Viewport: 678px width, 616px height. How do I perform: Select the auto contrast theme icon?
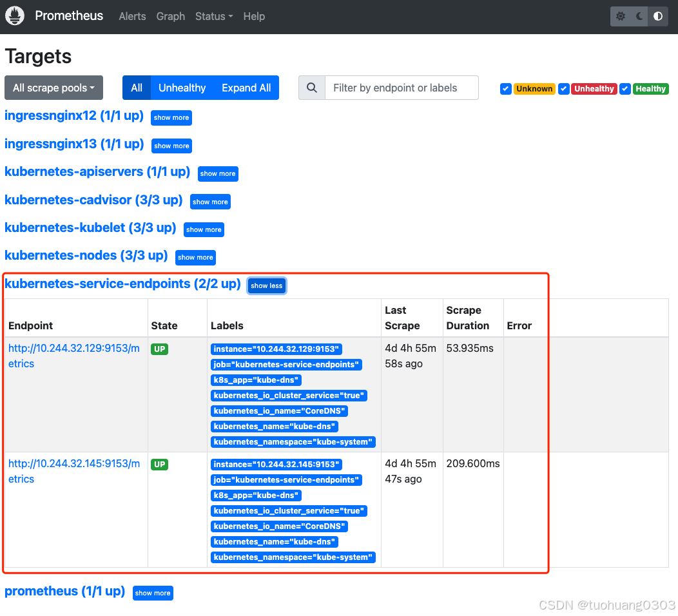point(658,16)
